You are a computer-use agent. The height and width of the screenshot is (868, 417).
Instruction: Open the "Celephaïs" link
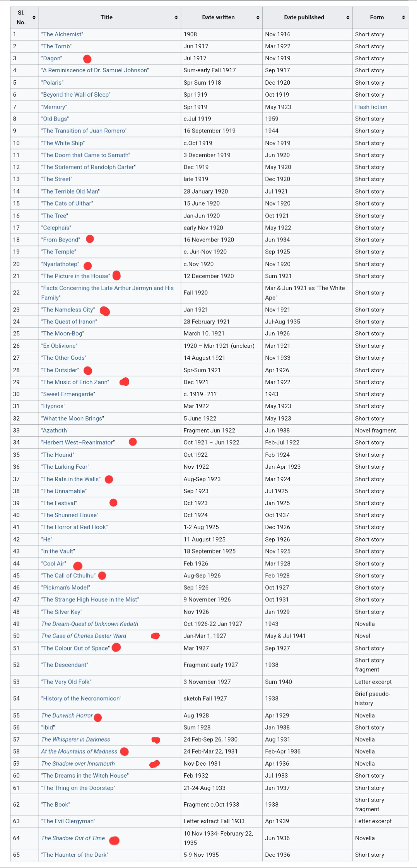coord(56,228)
